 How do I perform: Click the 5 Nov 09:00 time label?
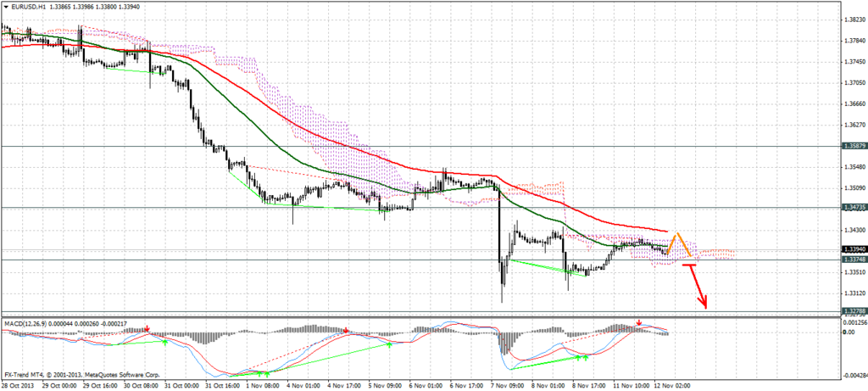tap(385, 384)
